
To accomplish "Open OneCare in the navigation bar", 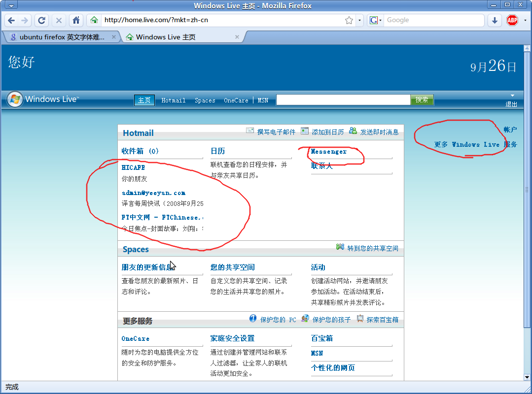I will [236, 100].
